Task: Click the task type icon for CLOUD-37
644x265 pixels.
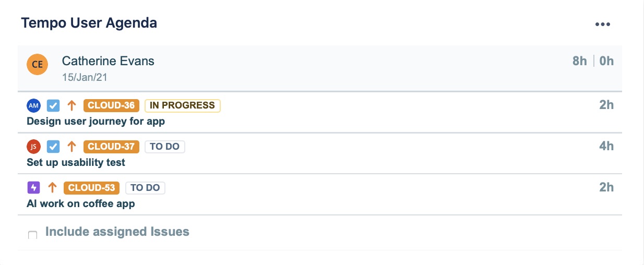Action: coord(53,147)
